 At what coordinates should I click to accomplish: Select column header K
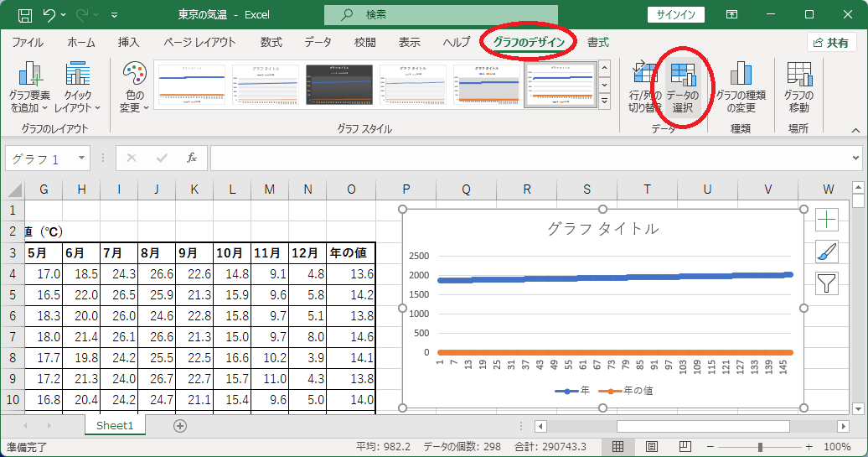click(x=194, y=190)
